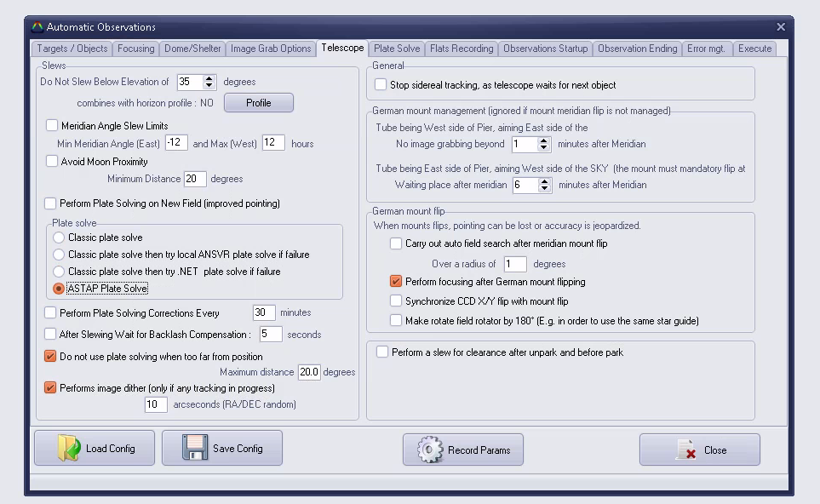The image size is (820, 504).
Task: Open the Flats Recording tab
Action: coord(462,49)
